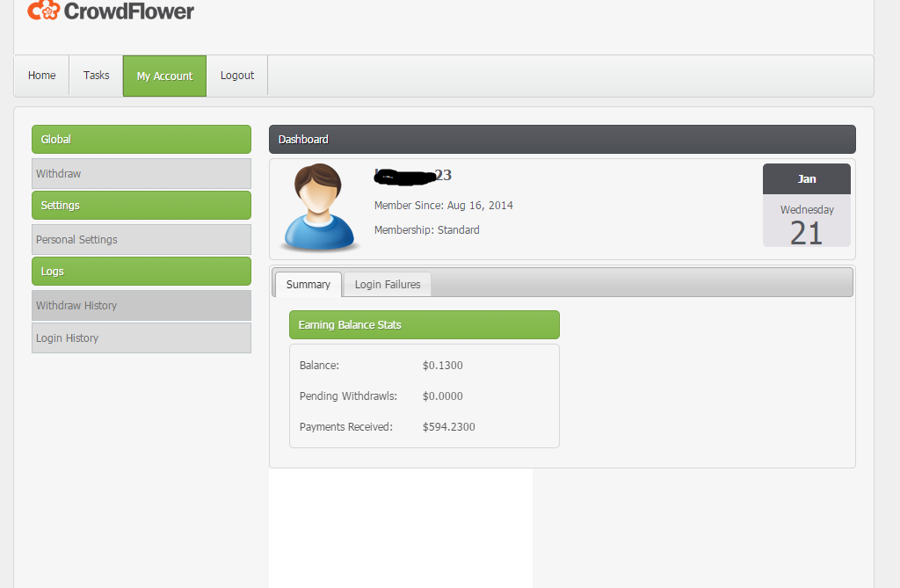
Task: Click the Wednesday 21 date tile
Action: [807, 221]
